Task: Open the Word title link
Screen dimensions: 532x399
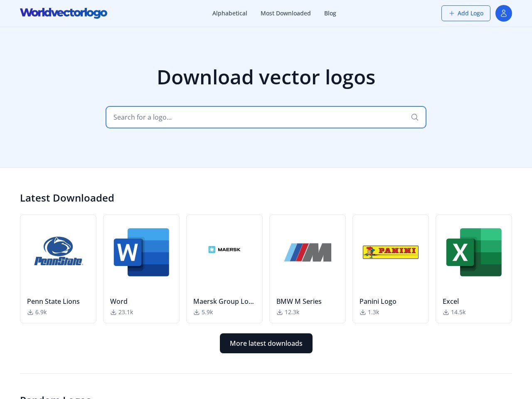Action: click(119, 301)
